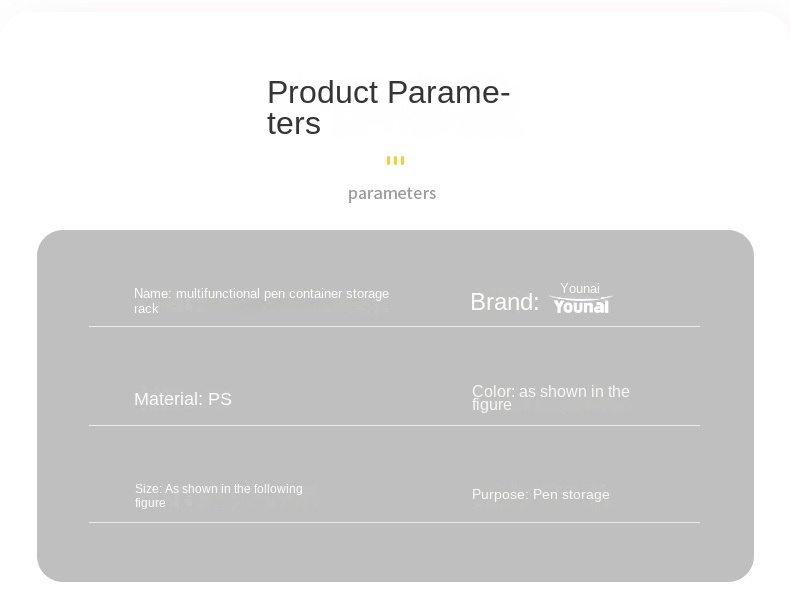Click the word 'figure' under the Size line
Screen dimensions: 790x607
[x=150, y=503]
